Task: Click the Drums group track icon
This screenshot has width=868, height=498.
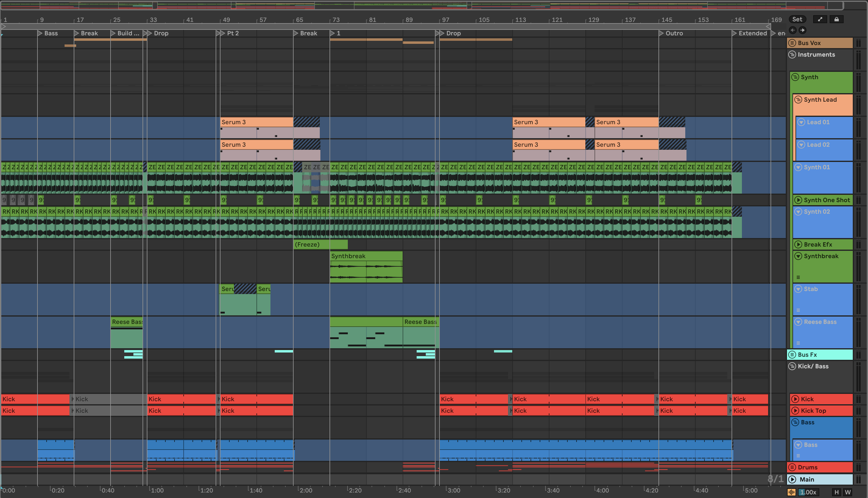Action: pyautogui.click(x=792, y=467)
